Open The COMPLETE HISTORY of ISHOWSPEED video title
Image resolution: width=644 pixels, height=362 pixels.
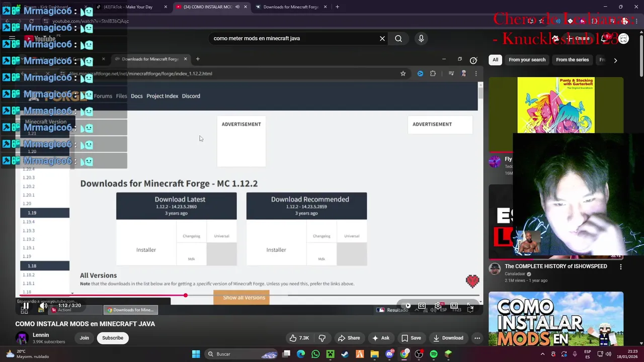click(556, 266)
